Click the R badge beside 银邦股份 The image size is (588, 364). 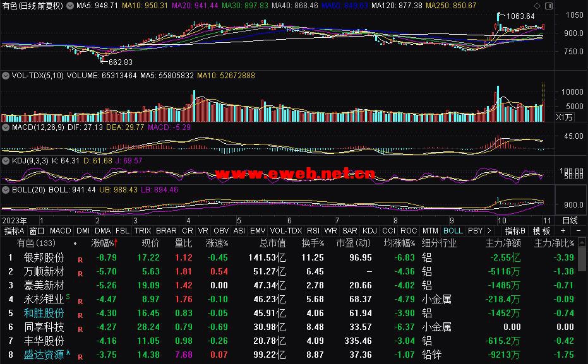click(x=80, y=260)
